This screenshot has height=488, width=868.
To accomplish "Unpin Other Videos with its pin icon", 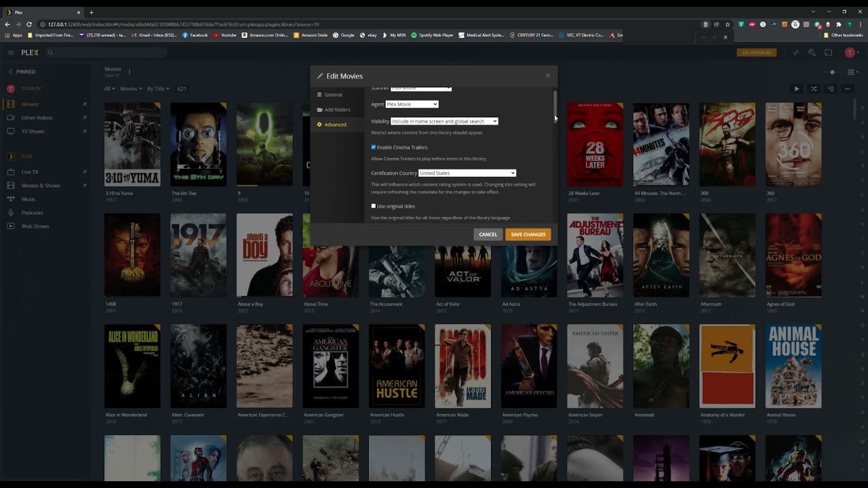I will (85, 118).
